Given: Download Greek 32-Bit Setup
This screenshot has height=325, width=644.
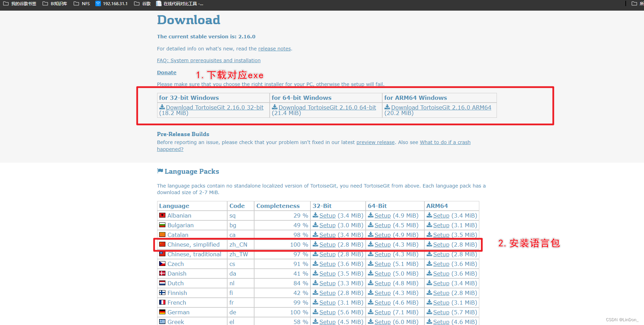Looking at the screenshot, I should [x=327, y=322].
